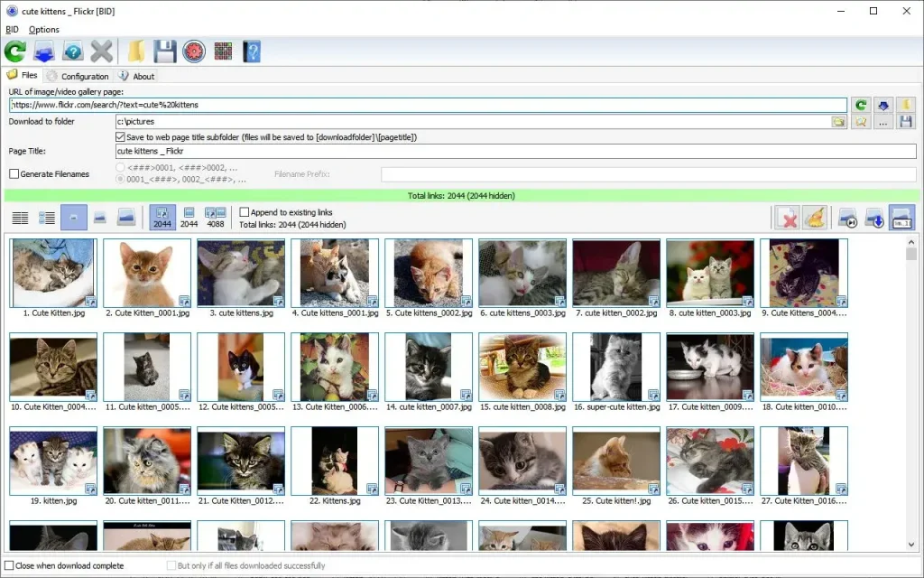Open the BID menu
Image resolution: width=924 pixels, height=578 pixels.
[12, 29]
